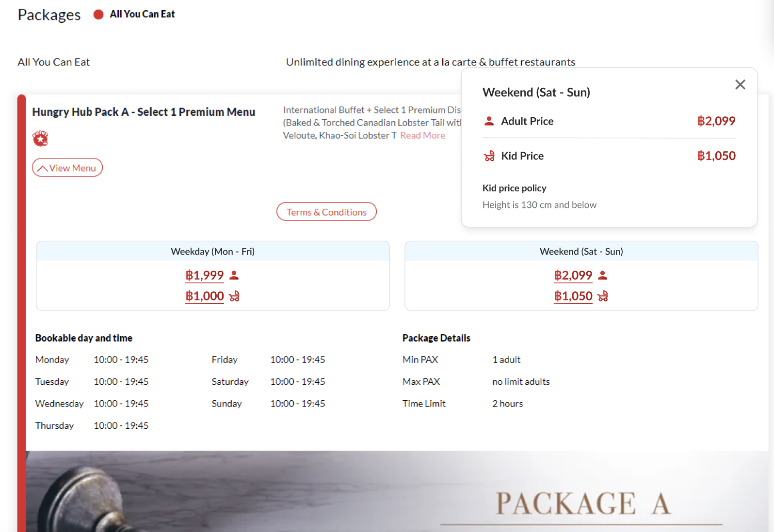Click weekend kid price ฿1,050 link
The image size is (774, 532).
click(x=573, y=296)
